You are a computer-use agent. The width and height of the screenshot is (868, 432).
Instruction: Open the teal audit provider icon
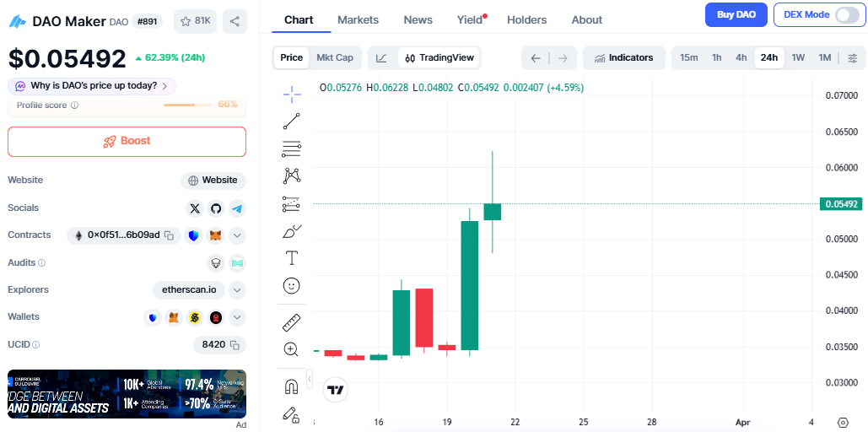(238, 263)
